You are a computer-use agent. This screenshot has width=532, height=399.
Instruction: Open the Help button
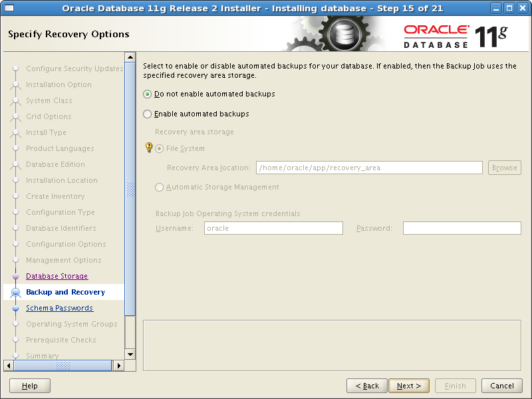(30, 386)
